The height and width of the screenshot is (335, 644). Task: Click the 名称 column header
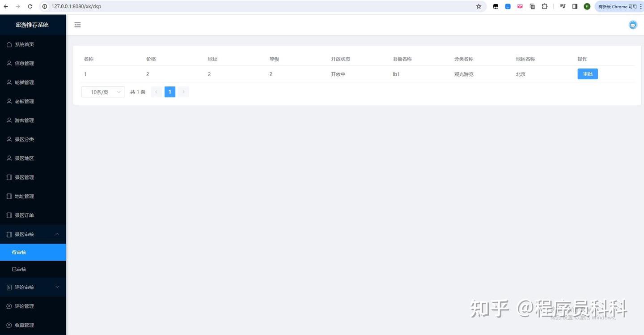pyautogui.click(x=89, y=59)
